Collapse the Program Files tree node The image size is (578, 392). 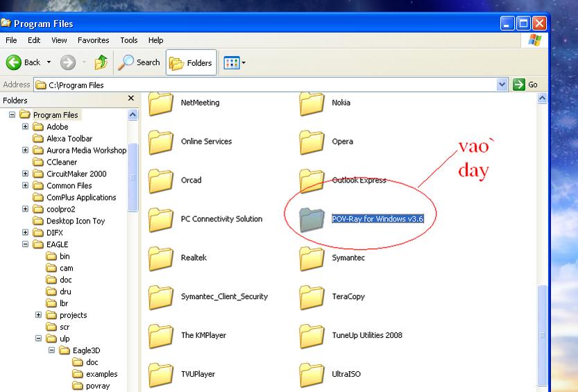(12, 114)
